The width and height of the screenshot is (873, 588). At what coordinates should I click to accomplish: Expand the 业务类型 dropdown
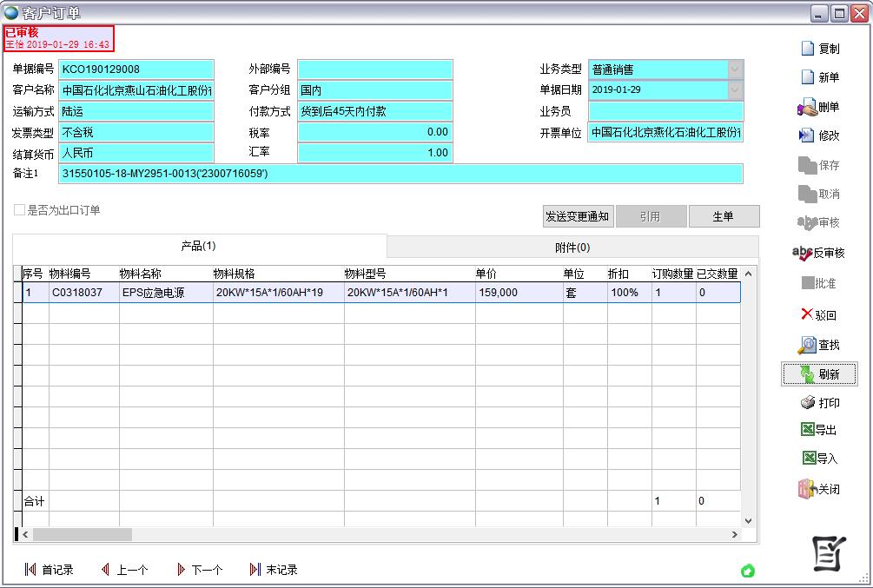click(x=735, y=69)
